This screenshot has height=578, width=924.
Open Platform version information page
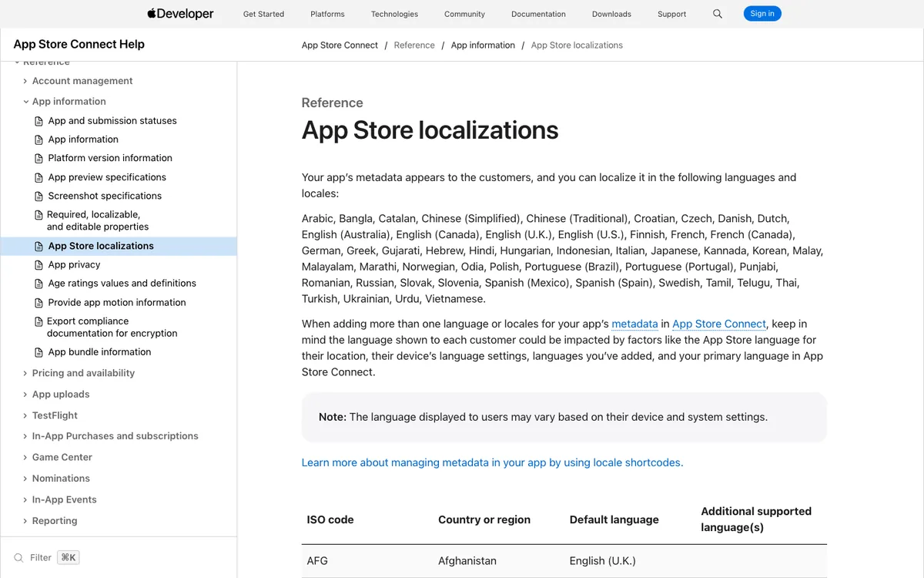click(110, 158)
